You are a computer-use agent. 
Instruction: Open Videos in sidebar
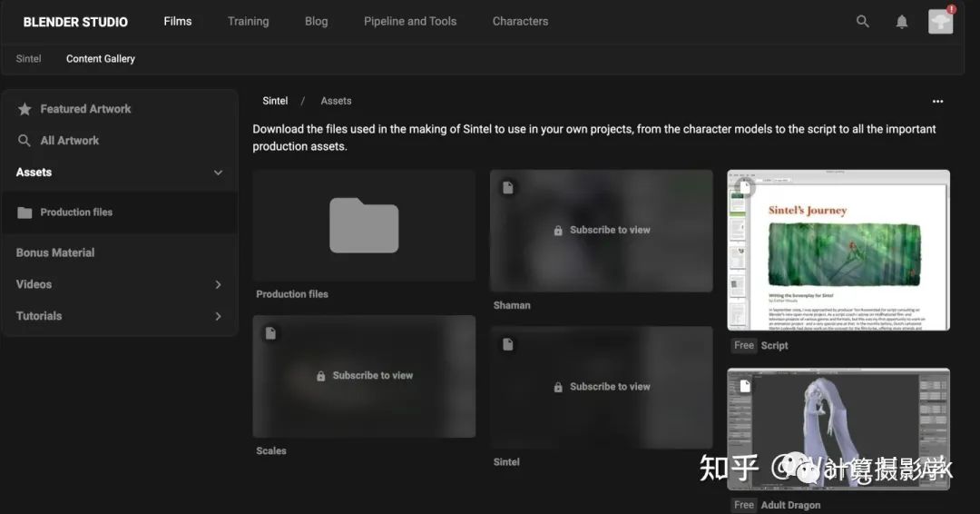34,284
